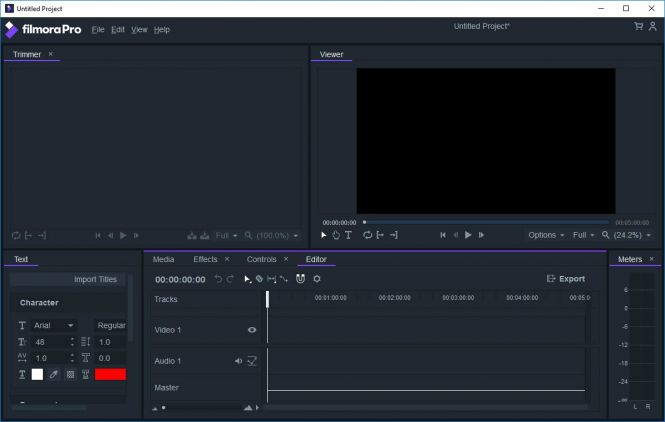The height and width of the screenshot is (422, 665).
Task: Open the Viewer Options dropdown
Action: 546,235
